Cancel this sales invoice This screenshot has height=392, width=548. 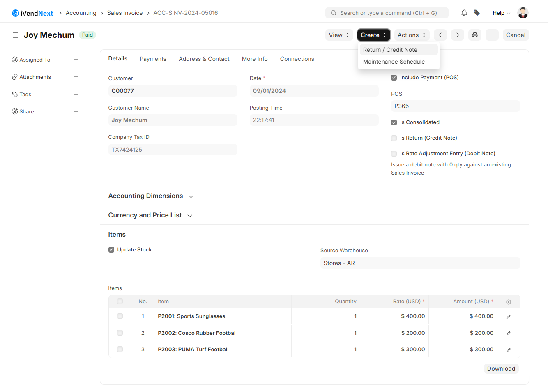[516, 35]
